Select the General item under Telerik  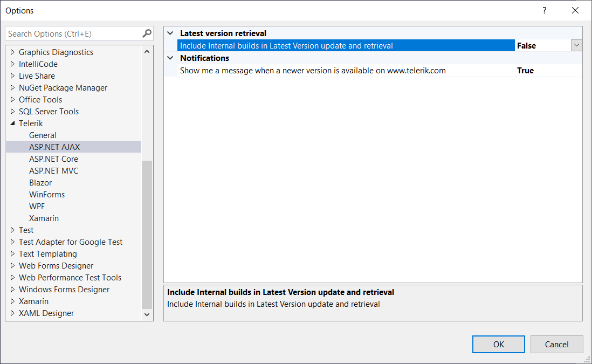point(43,135)
